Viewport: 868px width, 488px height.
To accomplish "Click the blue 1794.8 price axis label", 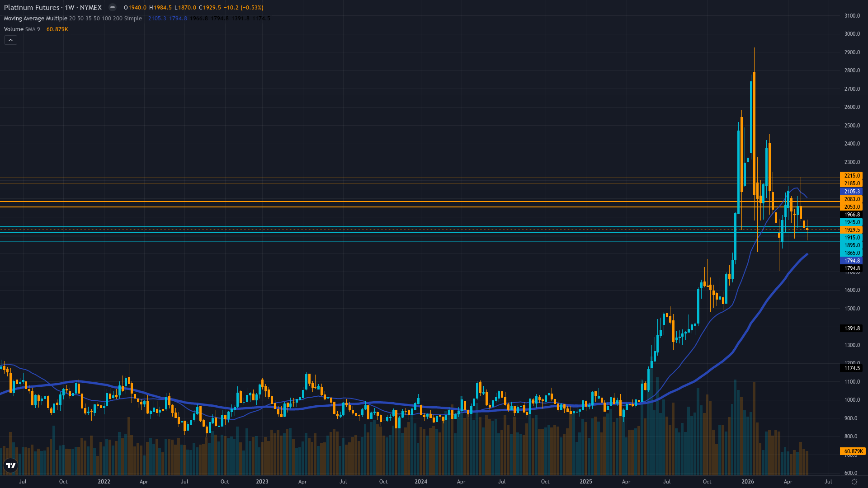I will (x=851, y=261).
